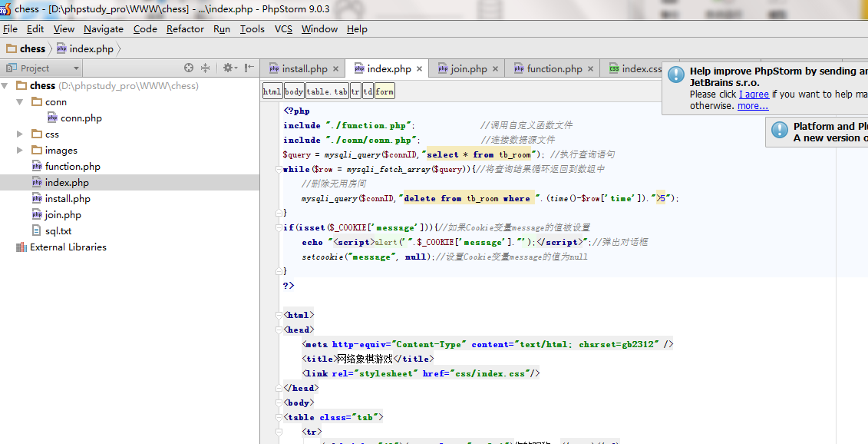Click the info icon on Help improve notification
868x444 pixels.
[x=676, y=75]
